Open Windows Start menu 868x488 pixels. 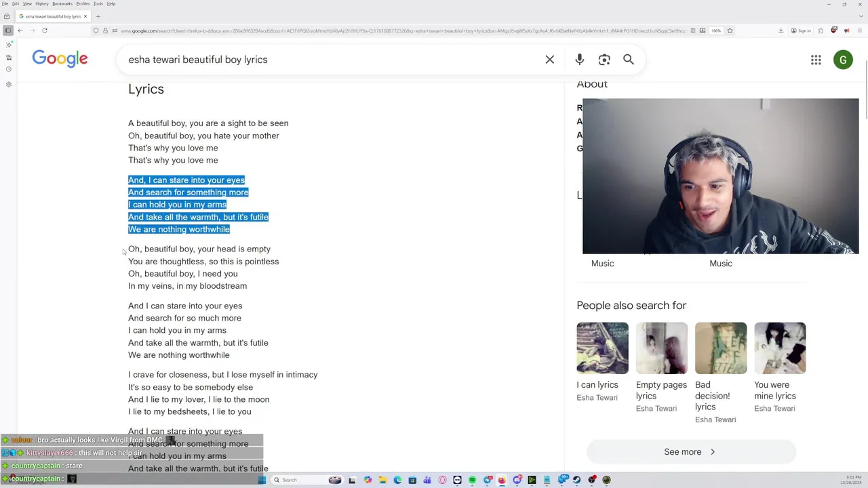(262, 480)
